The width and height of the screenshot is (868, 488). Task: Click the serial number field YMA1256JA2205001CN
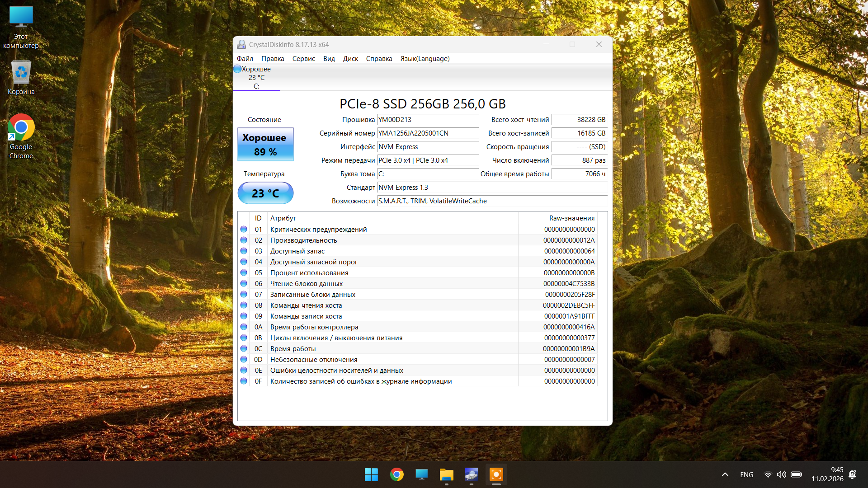427,133
